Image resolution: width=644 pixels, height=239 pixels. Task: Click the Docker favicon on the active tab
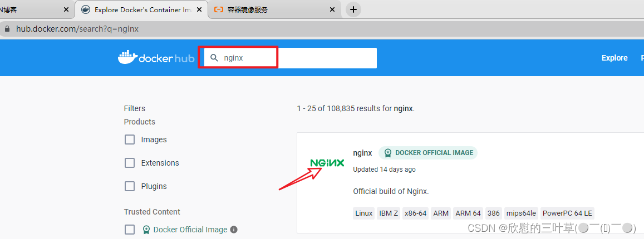point(85,9)
